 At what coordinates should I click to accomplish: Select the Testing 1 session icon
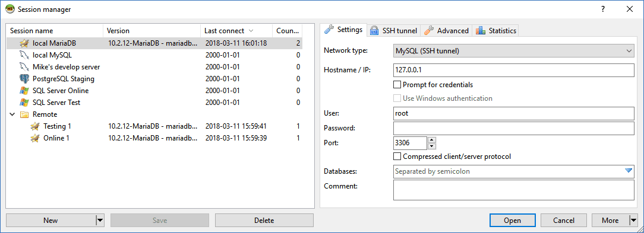tap(34, 126)
